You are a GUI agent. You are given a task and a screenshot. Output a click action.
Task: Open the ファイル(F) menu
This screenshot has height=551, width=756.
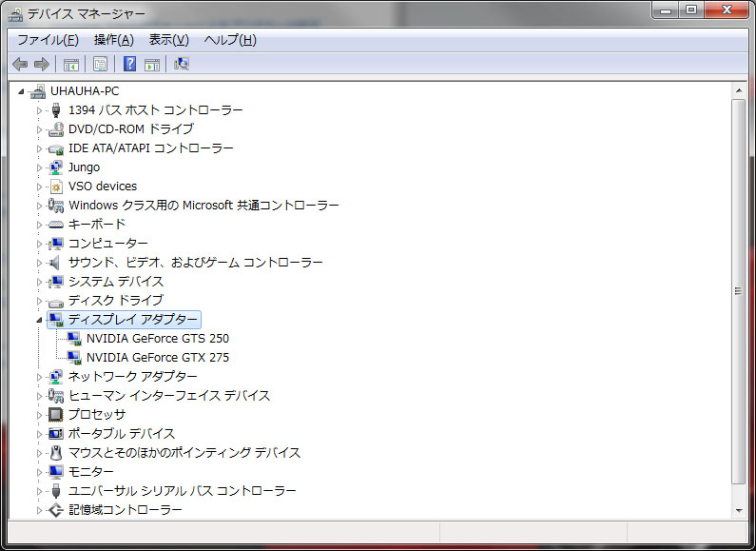click(x=48, y=40)
